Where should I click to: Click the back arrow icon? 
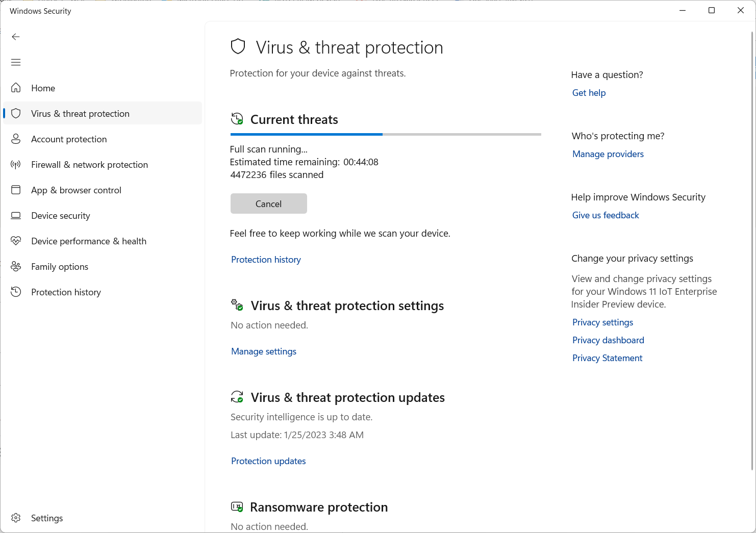tap(16, 37)
